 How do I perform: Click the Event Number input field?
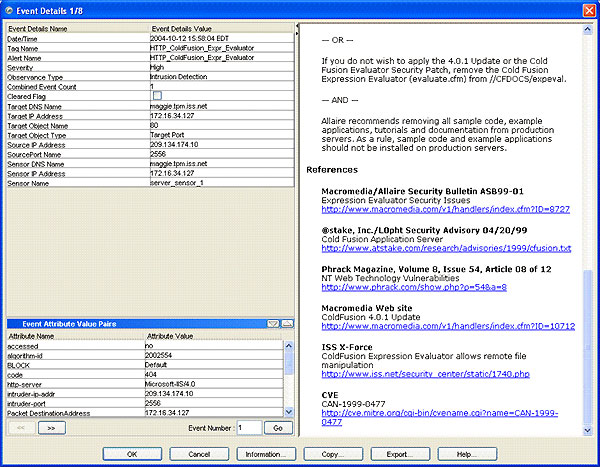(247, 427)
